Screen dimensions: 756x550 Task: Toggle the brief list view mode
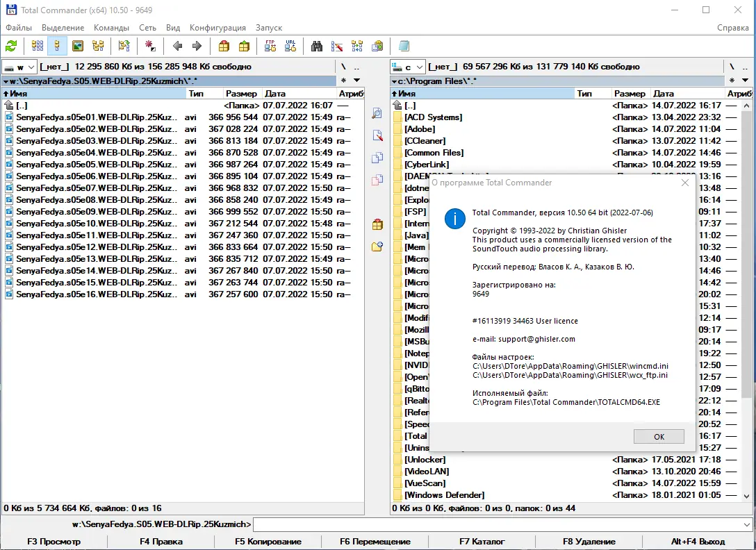pyautogui.click(x=38, y=47)
